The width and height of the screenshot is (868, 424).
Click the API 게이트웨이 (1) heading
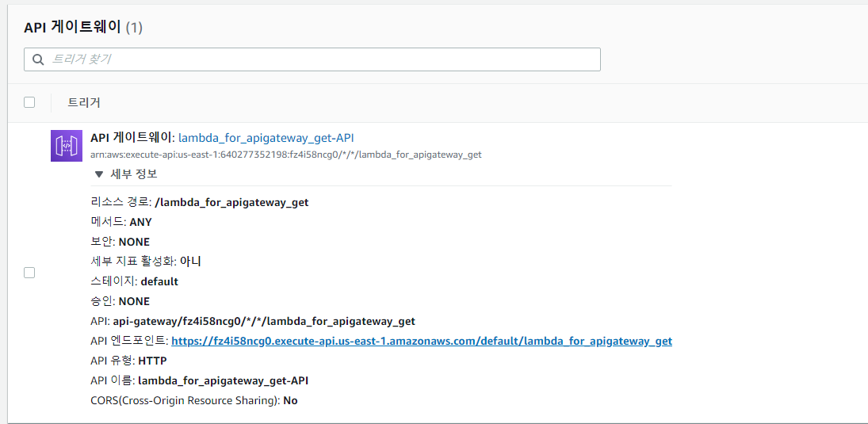click(x=83, y=28)
